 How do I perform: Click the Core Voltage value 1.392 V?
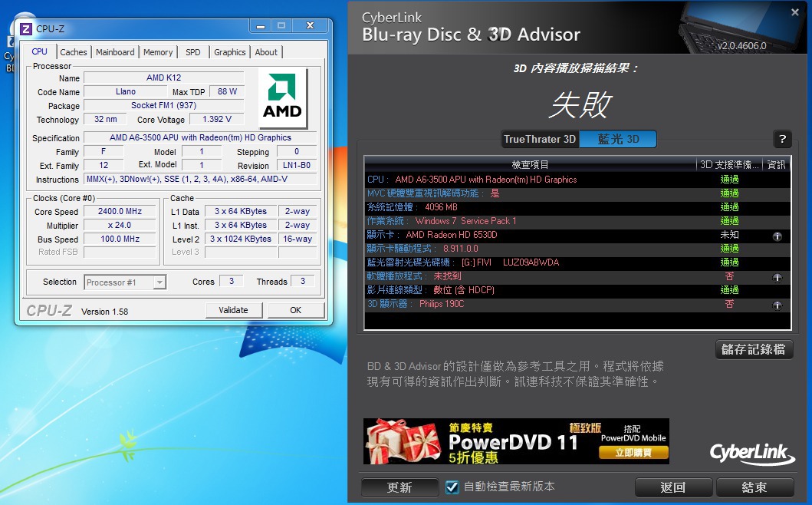click(217, 119)
